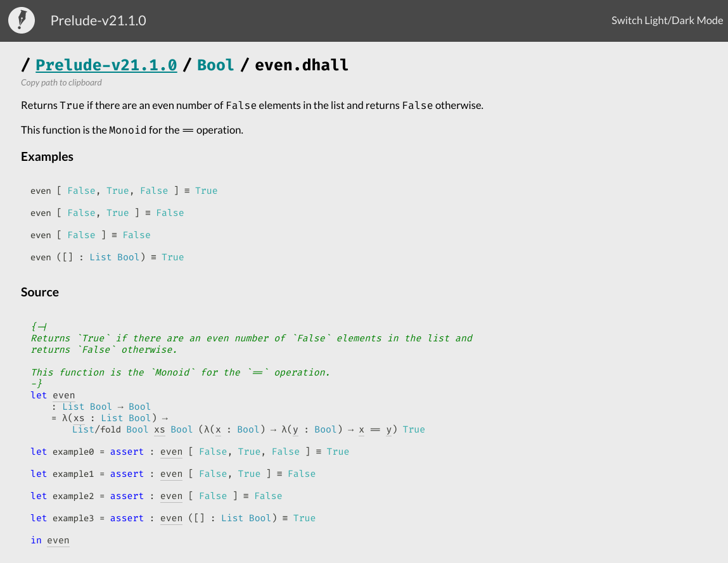728x563 pixels.
Task: Open Prelude-v21.1.0 breadcrumb link
Action: tap(106, 65)
